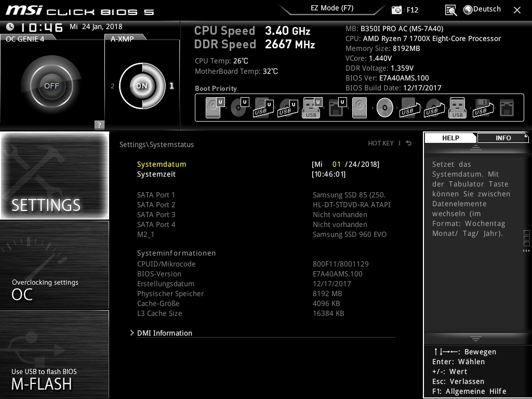The height and width of the screenshot is (399, 532).
Task: Click the VCore 1.440V reading
Action: pyautogui.click(x=368, y=58)
